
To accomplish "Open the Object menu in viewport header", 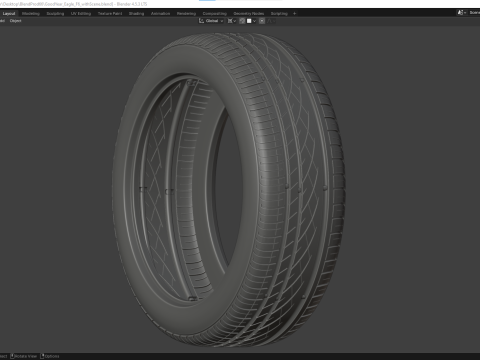I will (15, 21).
